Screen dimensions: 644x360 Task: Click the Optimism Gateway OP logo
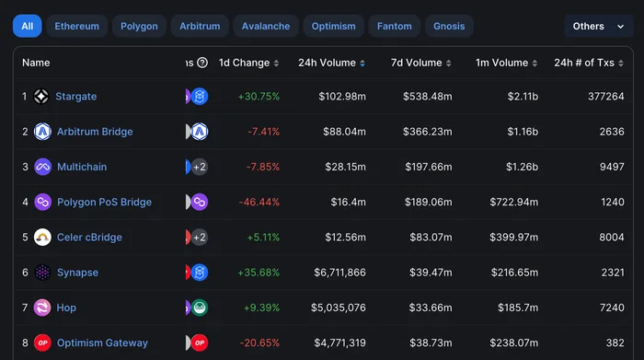click(x=42, y=343)
